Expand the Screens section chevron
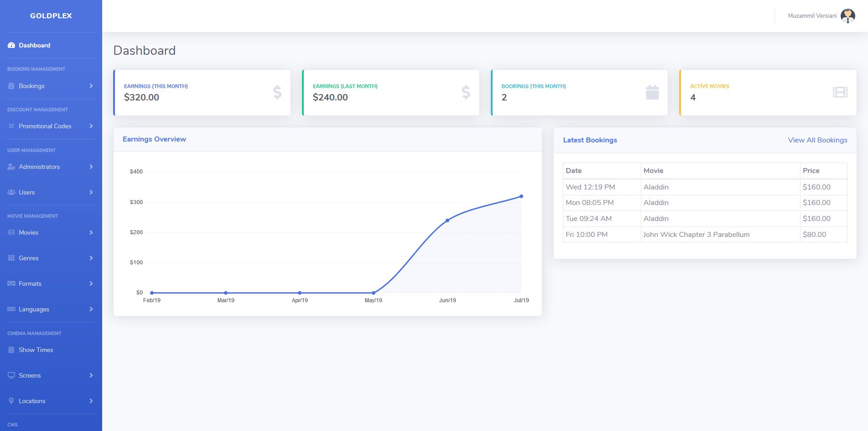 (91, 375)
